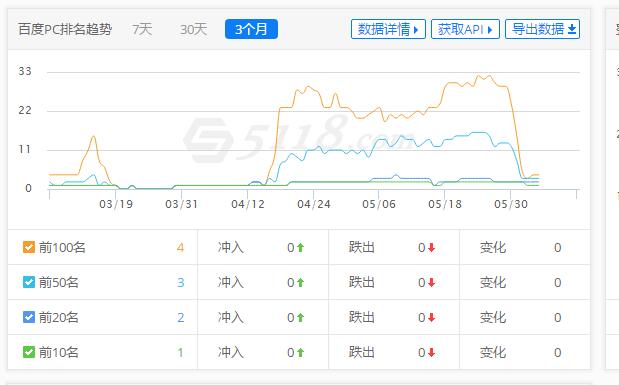Click red down arrow in 前100名 row
The width and height of the screenshot is (619, 385).
[431, 248]
